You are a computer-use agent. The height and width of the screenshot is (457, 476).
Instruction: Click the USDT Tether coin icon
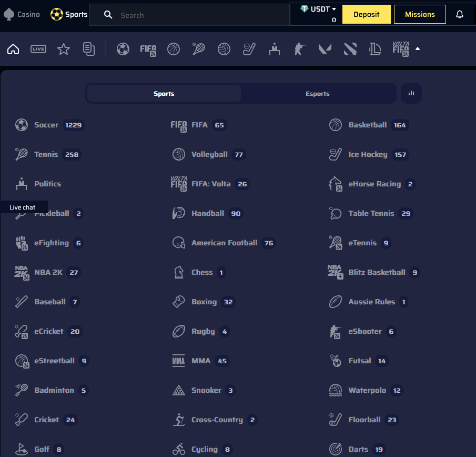[304, 9]
